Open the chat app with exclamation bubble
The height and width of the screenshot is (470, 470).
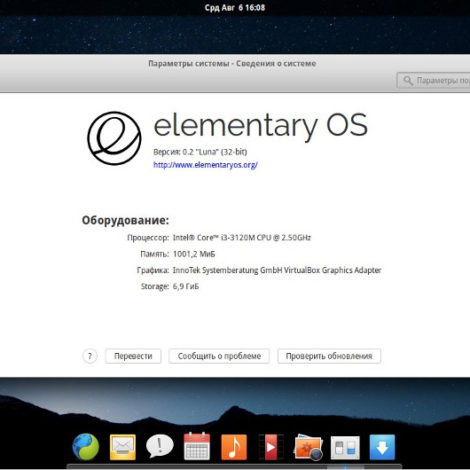160,446
